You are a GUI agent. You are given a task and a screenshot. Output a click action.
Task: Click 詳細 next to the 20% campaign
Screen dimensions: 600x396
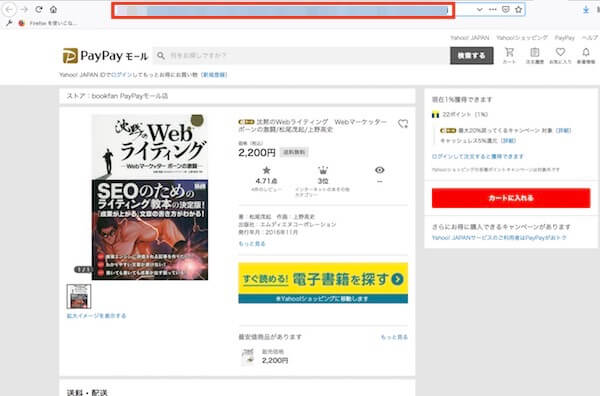(563, 130)
